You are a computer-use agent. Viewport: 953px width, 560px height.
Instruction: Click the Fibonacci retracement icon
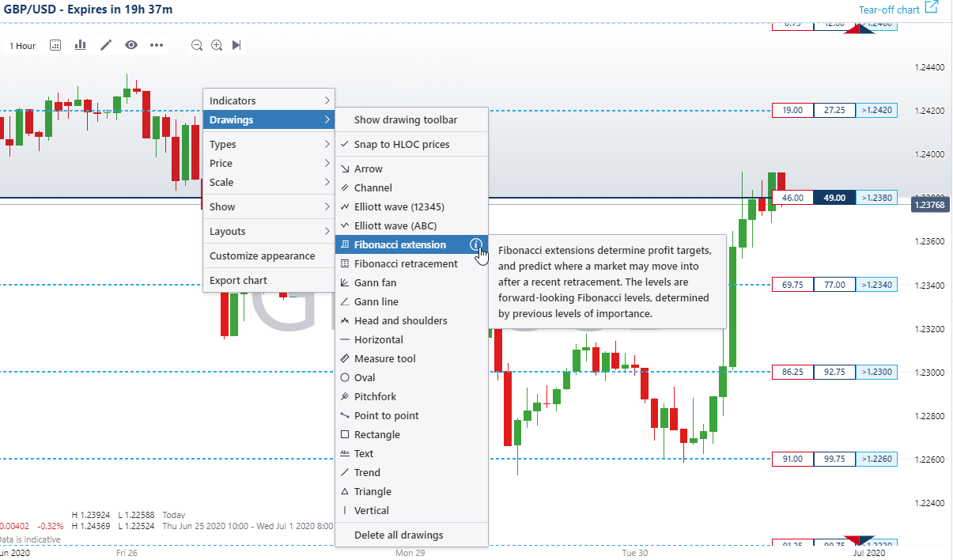pyautogui.click(x=344, y=263)
